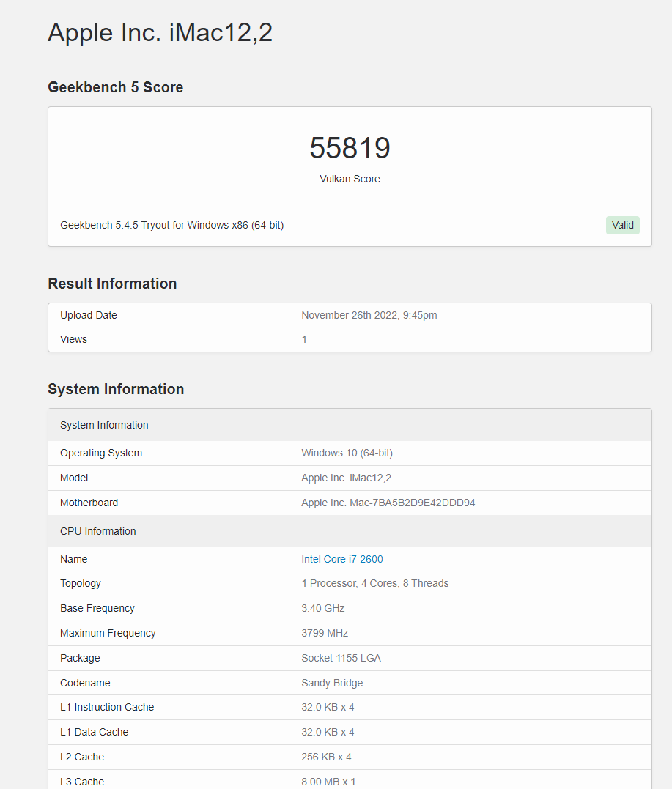The height and width of the screenshot is (789, 672).
Task: Click the Package label
Action: (x=80, y=658)
